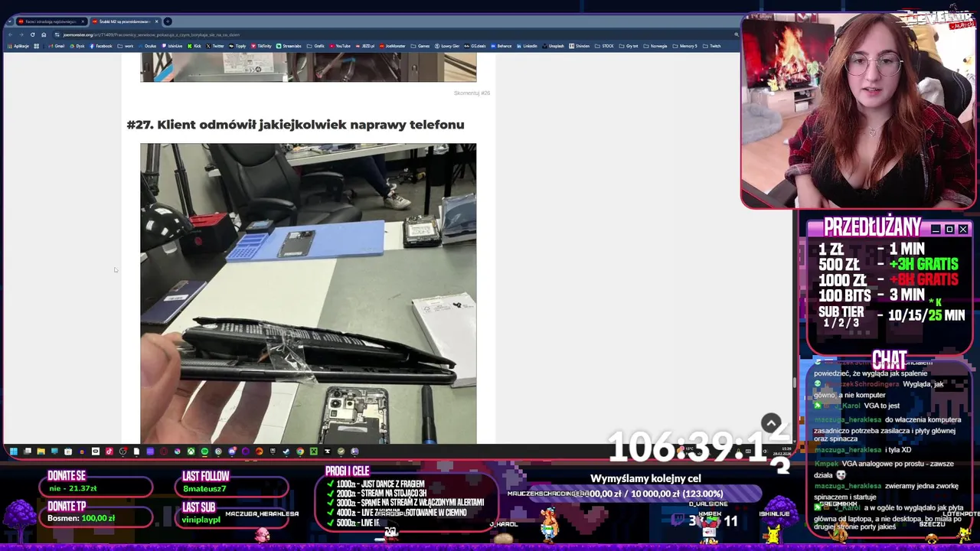Screen dimensions: 980x551
Task: Open the Tipply bookmark
Action: (237, 46)
